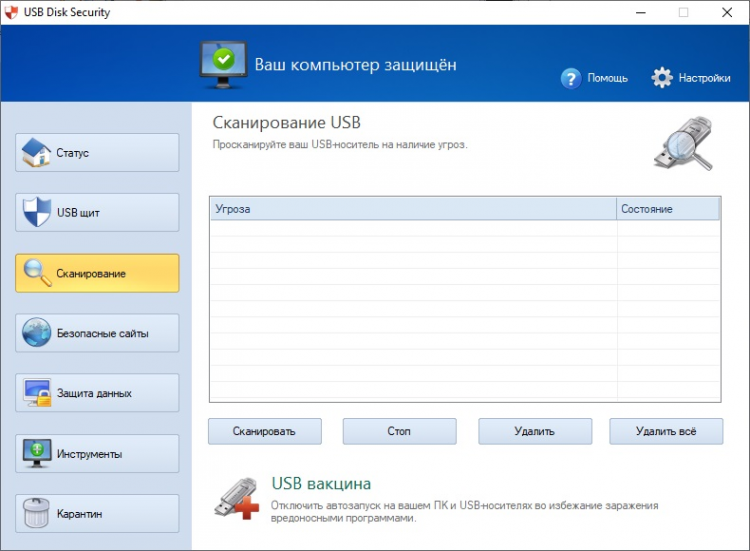Click the Удалить button

click(x=535, y=431)
